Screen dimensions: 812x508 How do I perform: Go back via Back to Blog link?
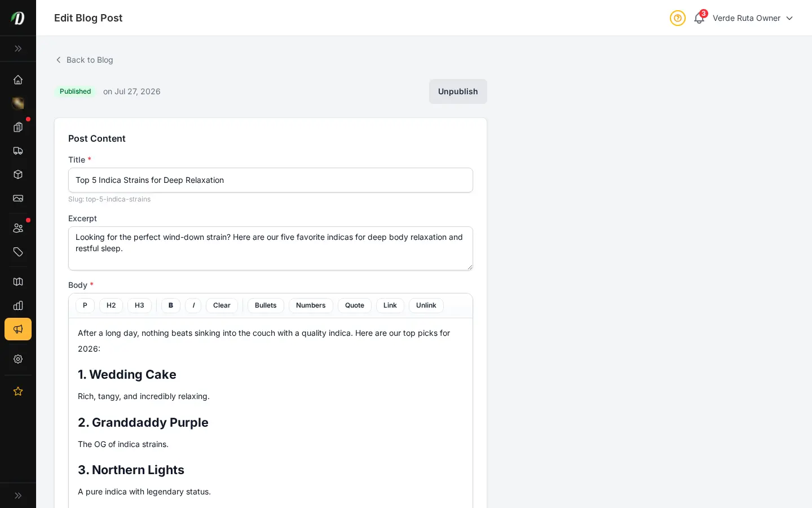84,60
